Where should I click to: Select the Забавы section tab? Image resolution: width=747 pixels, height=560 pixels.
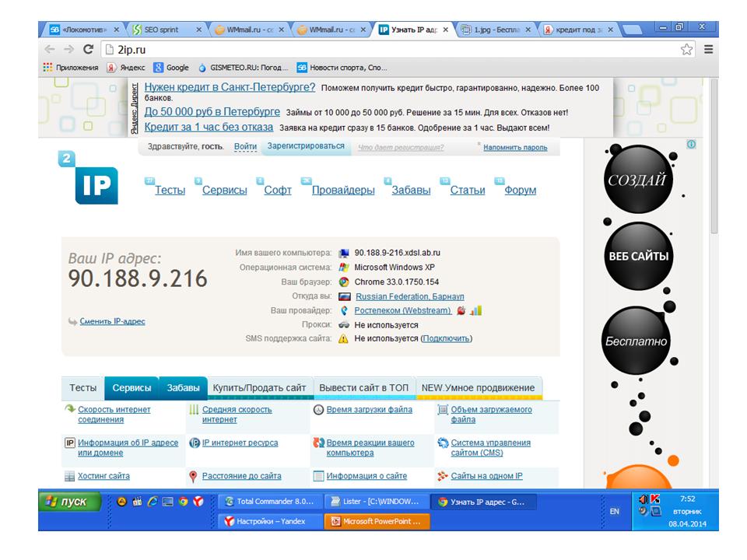coord(183,387)
